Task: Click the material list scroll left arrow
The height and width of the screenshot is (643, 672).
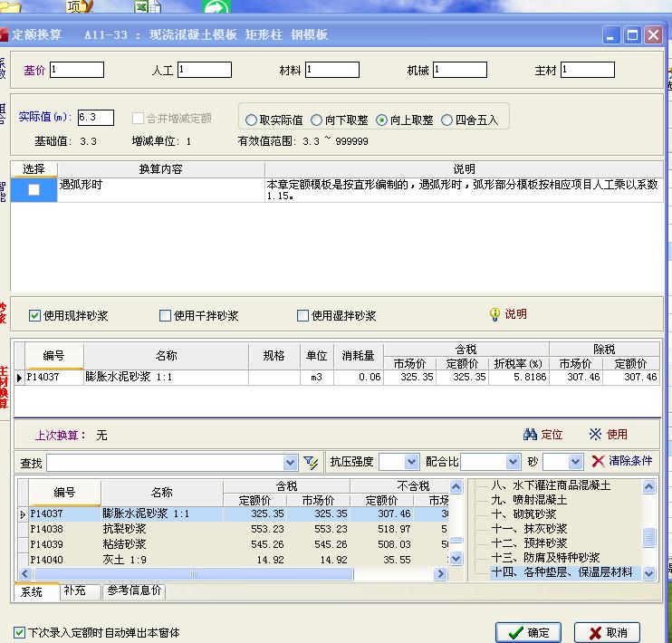Action: (24, 573)
